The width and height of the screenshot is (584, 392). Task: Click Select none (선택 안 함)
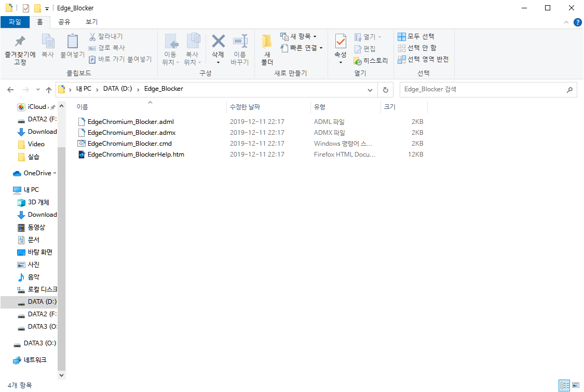click(417, 48)
